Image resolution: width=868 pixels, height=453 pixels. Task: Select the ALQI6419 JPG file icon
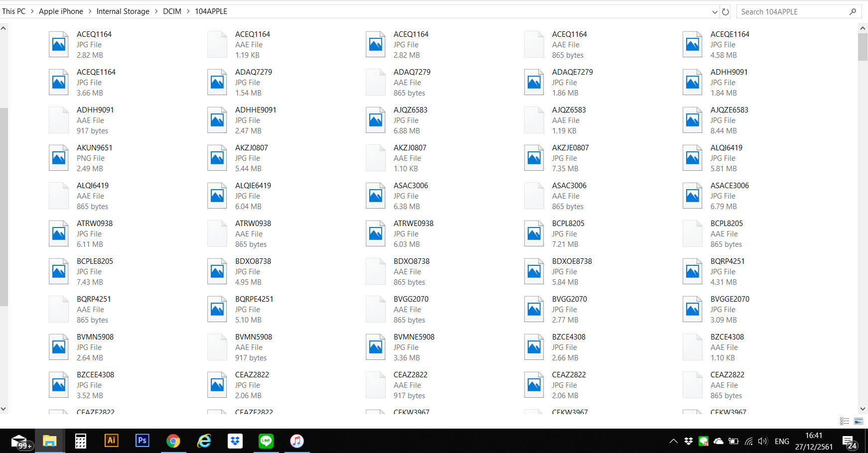tap(693, 158)
